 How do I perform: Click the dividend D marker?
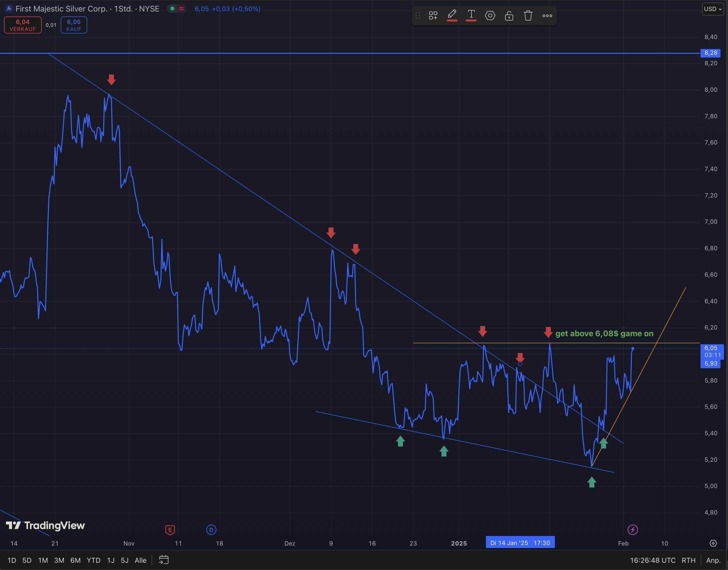click(x=211, y=529)
